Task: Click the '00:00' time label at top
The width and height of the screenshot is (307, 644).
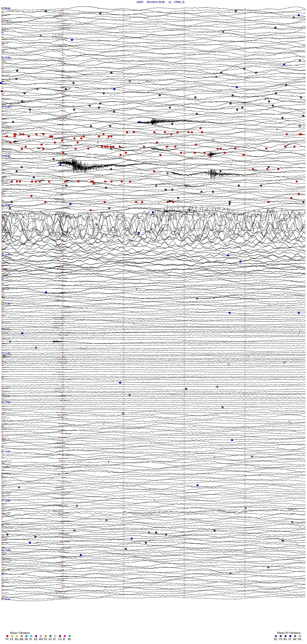Action: [x=8, y=8]
